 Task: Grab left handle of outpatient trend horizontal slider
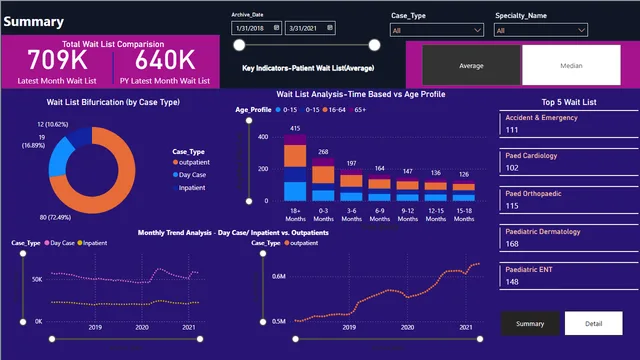pos(296,339)
